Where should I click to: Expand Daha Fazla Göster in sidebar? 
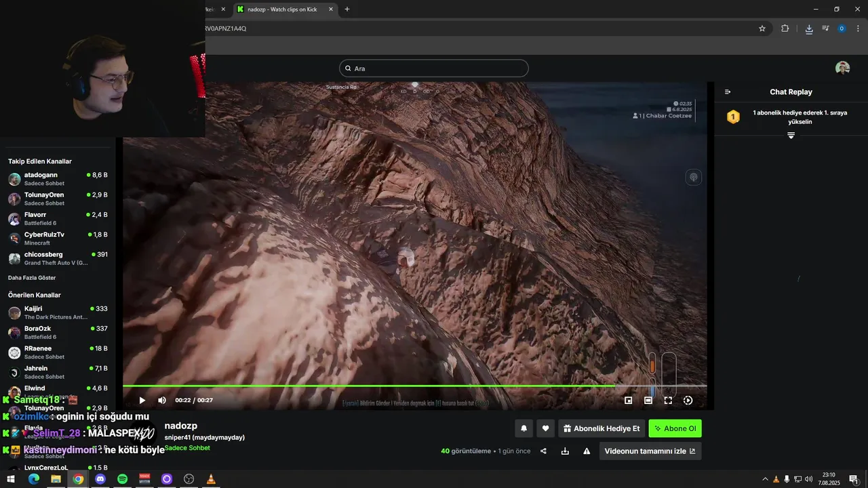click(32, 278)
